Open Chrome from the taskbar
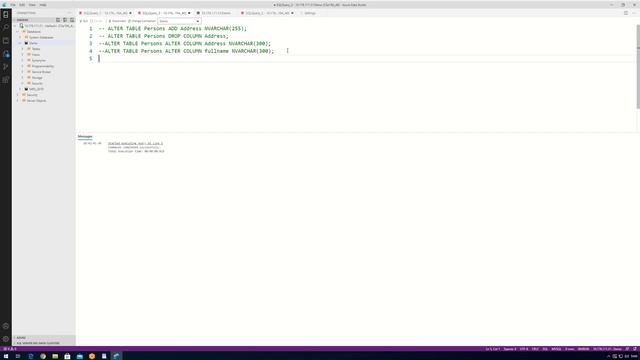The image size is (640, 360). point(43,356)
